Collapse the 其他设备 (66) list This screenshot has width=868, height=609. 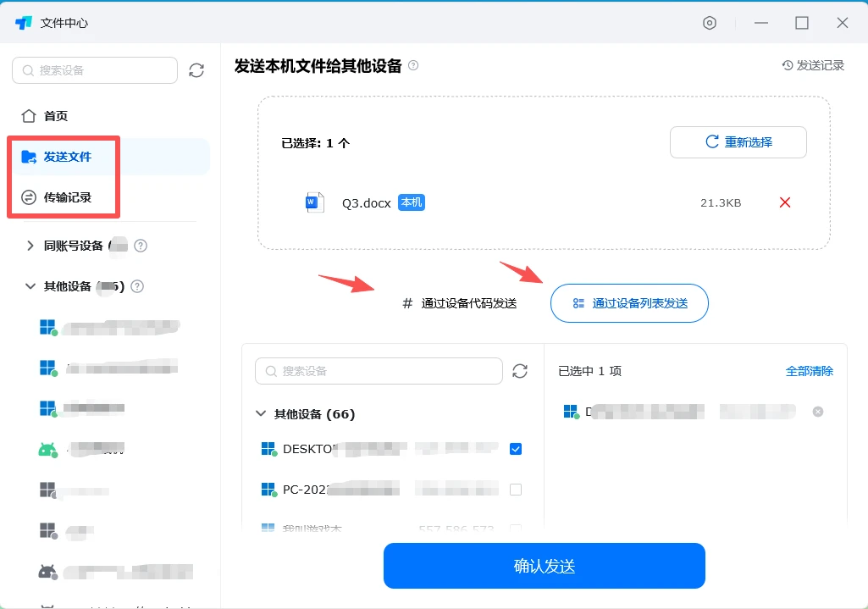261,413
